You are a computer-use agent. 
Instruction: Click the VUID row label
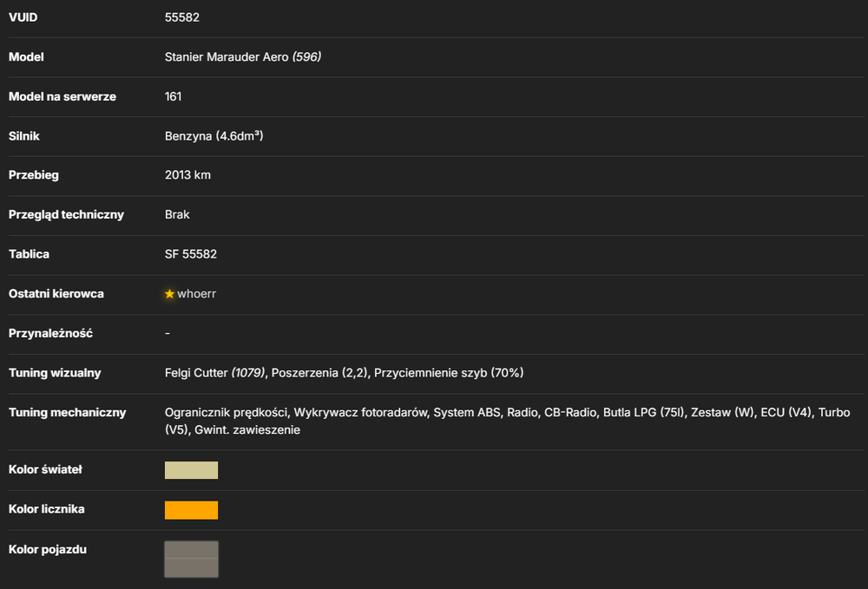pyautogui.click(x=23, y=17)
